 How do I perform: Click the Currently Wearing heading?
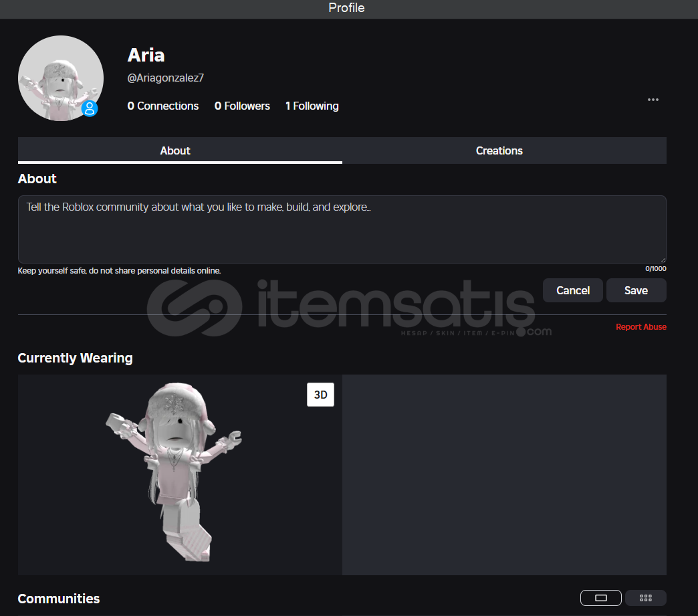(76, 358)
